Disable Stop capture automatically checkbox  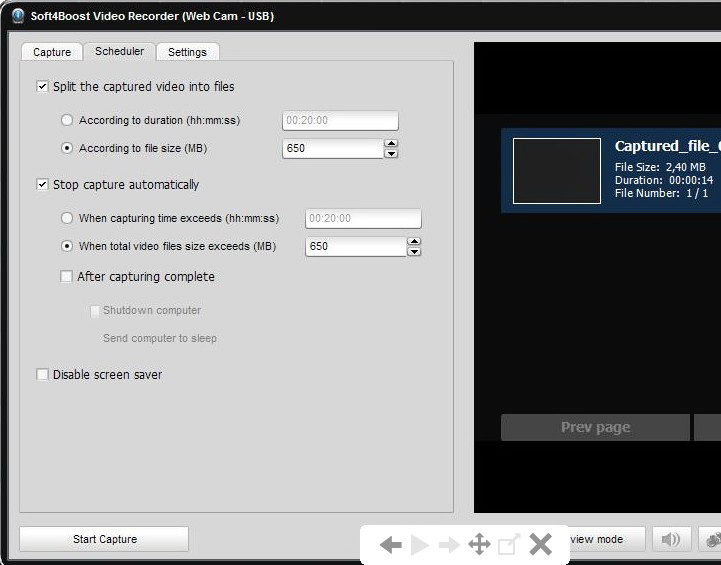pyautogui.click(x=42, y=184)
